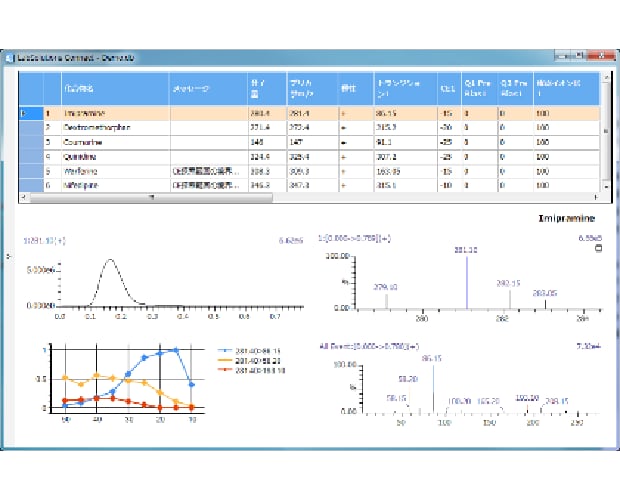
Task: Click the transition 1 column header
Action: (405, 89)
